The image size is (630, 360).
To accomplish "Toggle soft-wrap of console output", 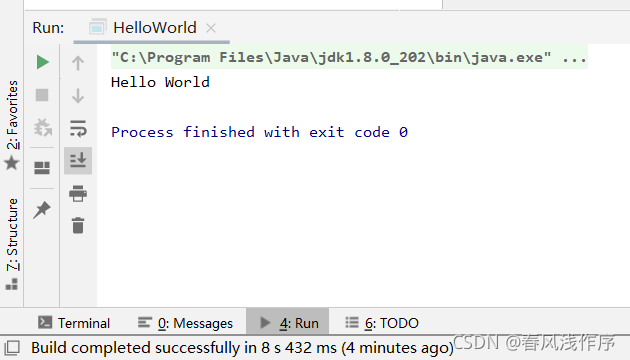I will (x=78, y=128).
